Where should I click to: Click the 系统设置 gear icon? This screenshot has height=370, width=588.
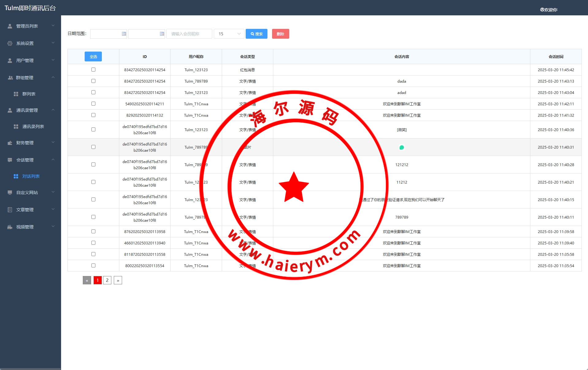coord(10,43)
